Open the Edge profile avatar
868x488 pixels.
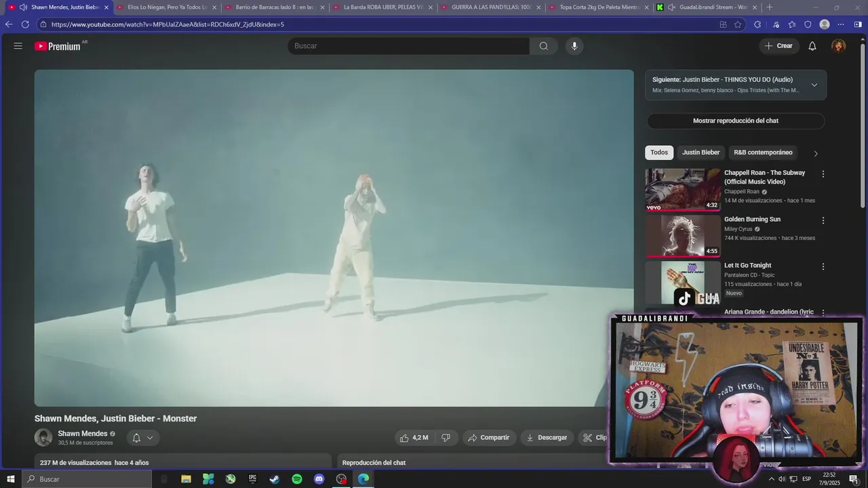(x=825, y=24)
